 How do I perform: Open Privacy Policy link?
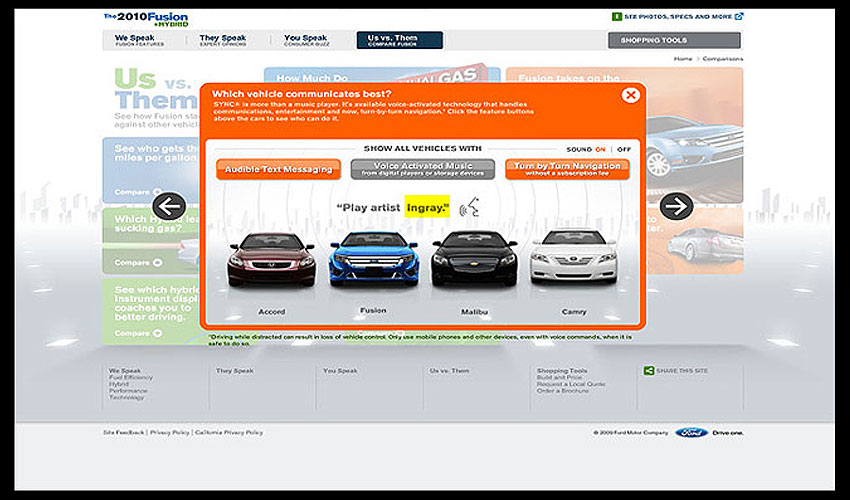tap(169, 433)
